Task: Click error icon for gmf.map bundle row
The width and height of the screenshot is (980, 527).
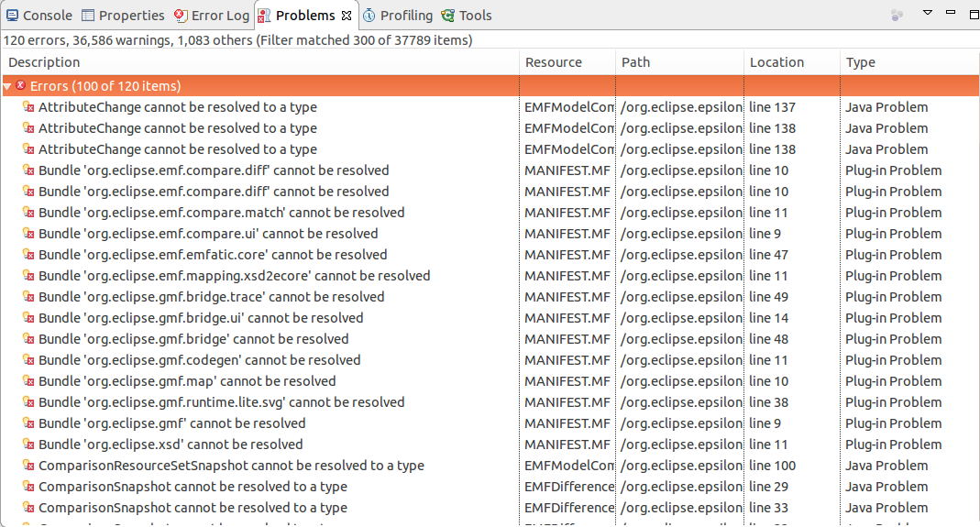Action: (28, 381)
